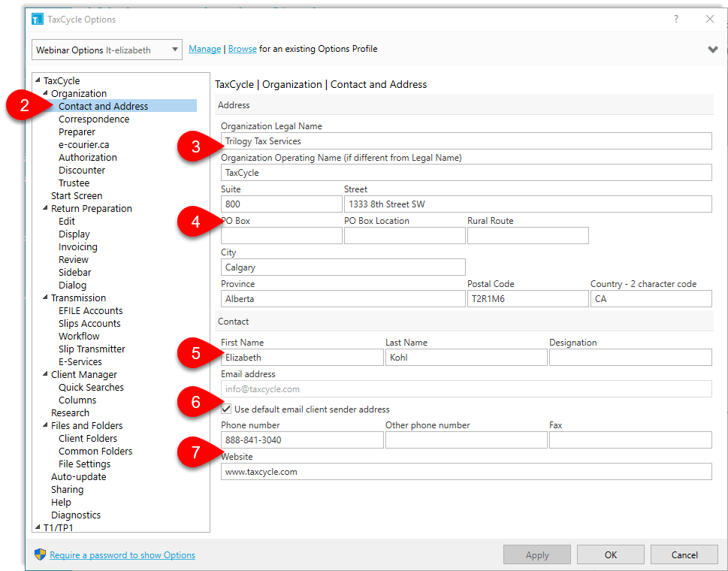This screenshot has width=728, height=571.
Task: Open the Sharing options page
Action: pyautogui.click(x=68, y=489)
